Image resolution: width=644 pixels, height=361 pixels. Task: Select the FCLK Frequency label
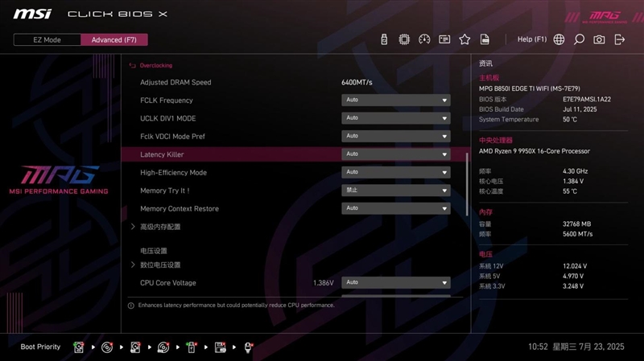point(167,101)
